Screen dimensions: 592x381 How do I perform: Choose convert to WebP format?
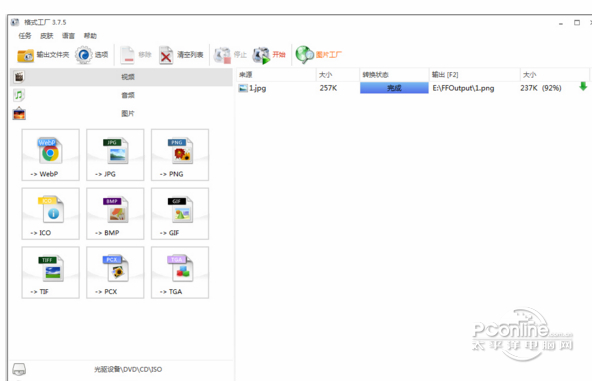[x=51, y=155]
